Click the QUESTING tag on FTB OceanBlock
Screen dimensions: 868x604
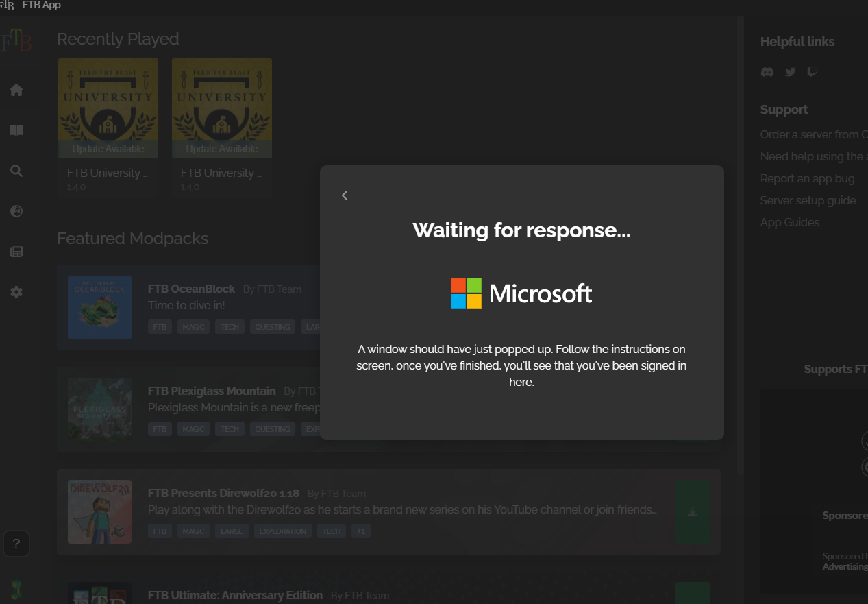coord(273,327)
